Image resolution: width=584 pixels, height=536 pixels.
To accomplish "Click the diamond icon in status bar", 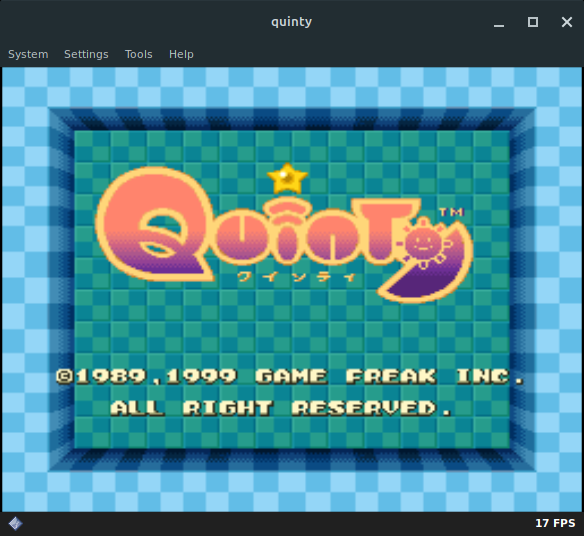I will click(x=15, y=523).
